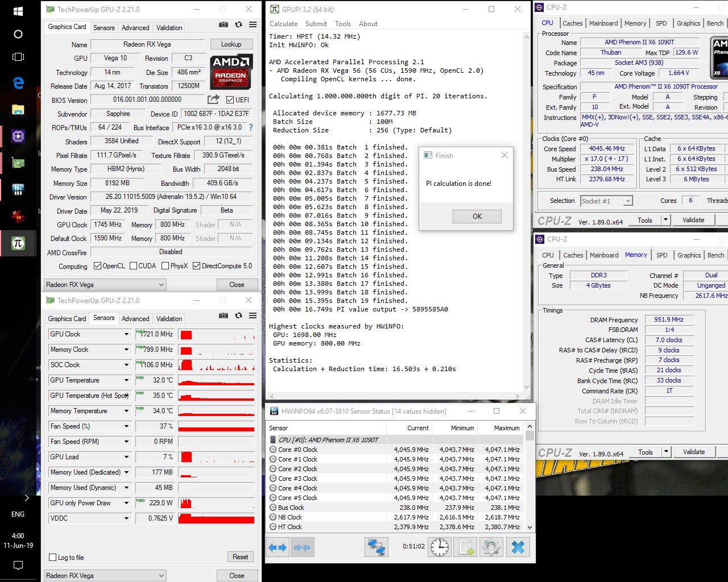Viewport: 728px width, 582px height.
Task: Click Validate in the lower CPU-Z window
Action: (x=694, y=452)
